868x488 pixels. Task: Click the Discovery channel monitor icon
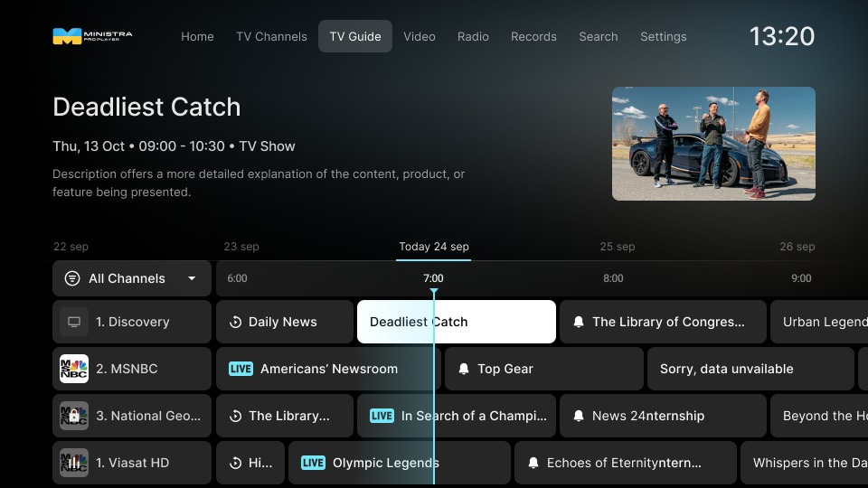74,322
